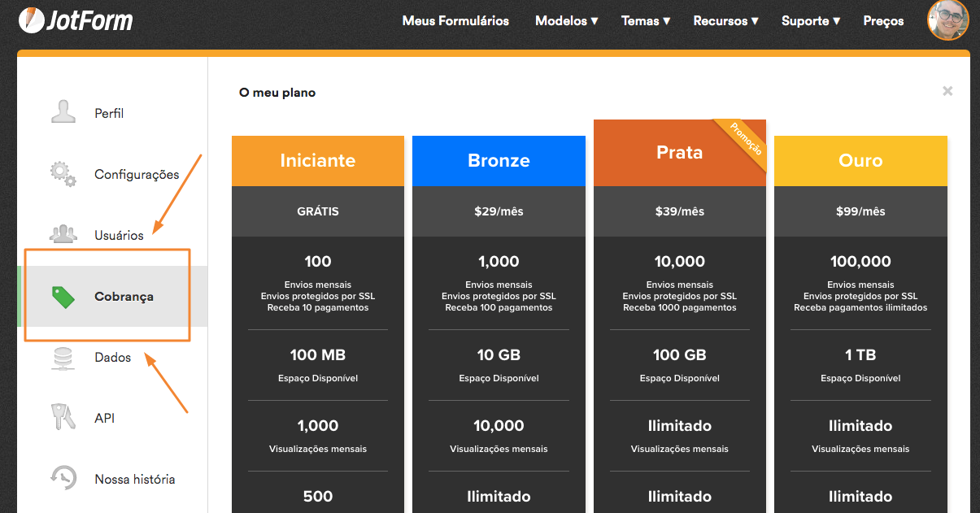This screenshot has height=513, width=980.
Task: Expand the Suporte dropdown menu
Action: coord(811,21)
